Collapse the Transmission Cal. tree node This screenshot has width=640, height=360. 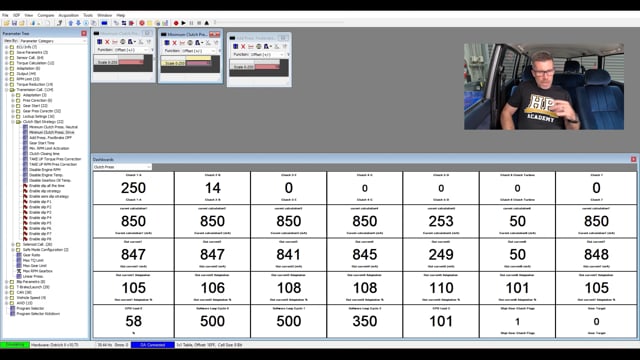(7, 90)
